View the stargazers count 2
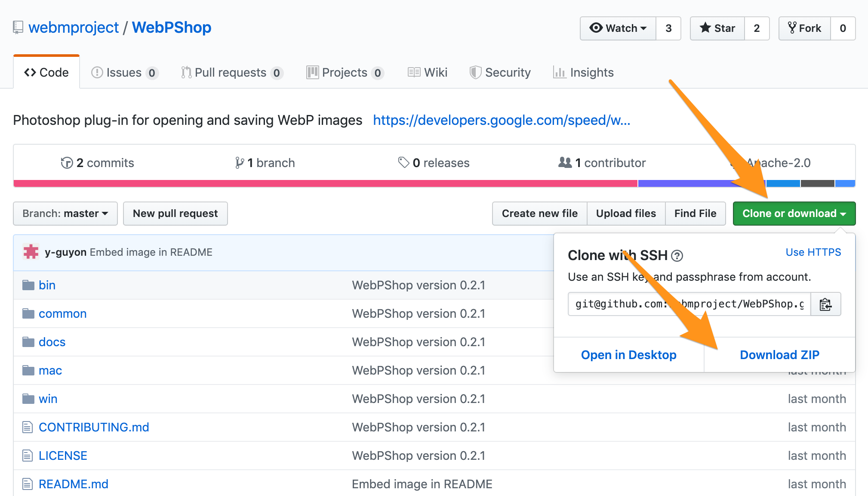Viewport: 868px width, 496px height. tap(757, 28)
